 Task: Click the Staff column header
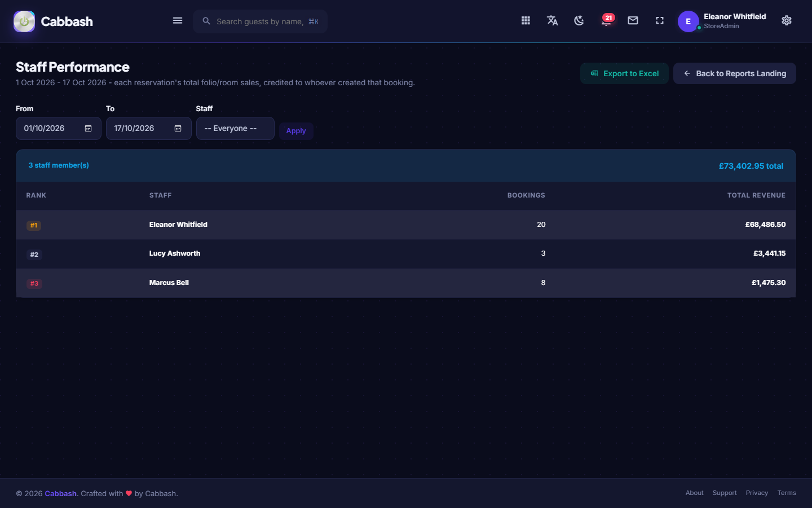160,195
